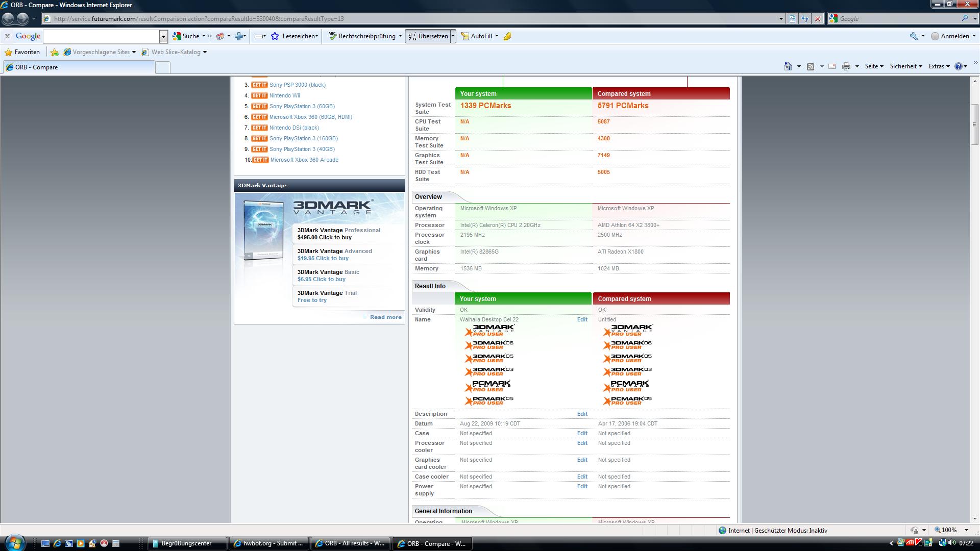Click the Favoriten star button

[22, 52]
